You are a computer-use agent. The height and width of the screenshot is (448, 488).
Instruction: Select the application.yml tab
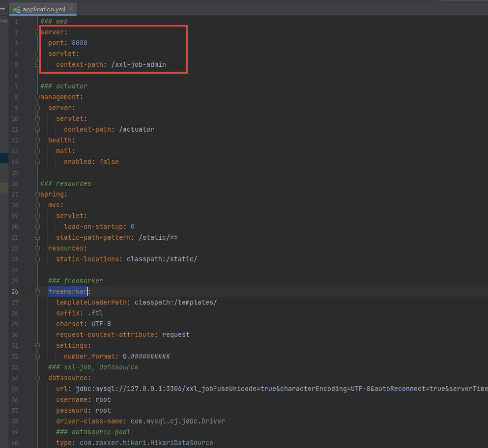point(43,9)
